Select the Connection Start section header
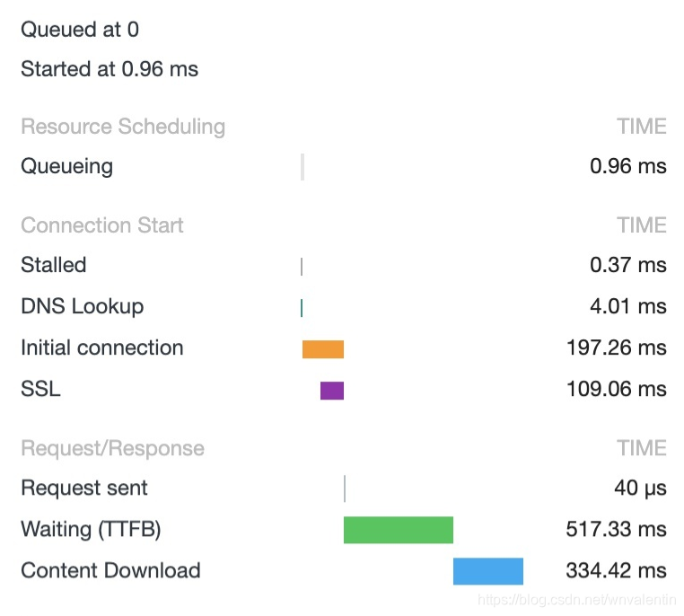Viewport: 684px width, 616px height. pos(102,225)
